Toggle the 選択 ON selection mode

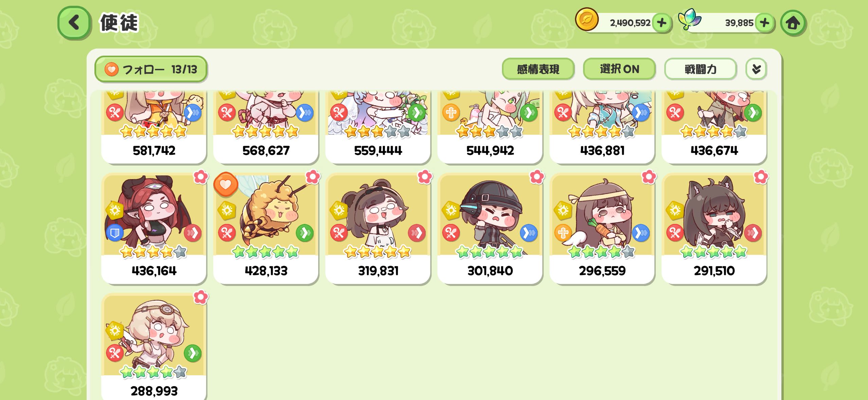click(x=619, y=69)
